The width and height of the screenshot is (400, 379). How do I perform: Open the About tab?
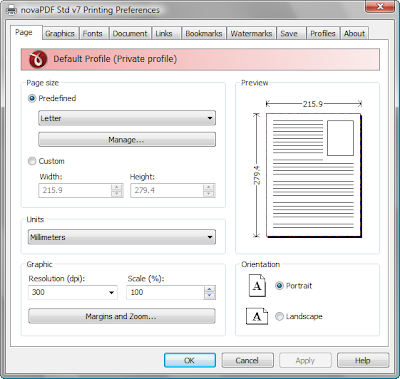(x=355, y=33)
